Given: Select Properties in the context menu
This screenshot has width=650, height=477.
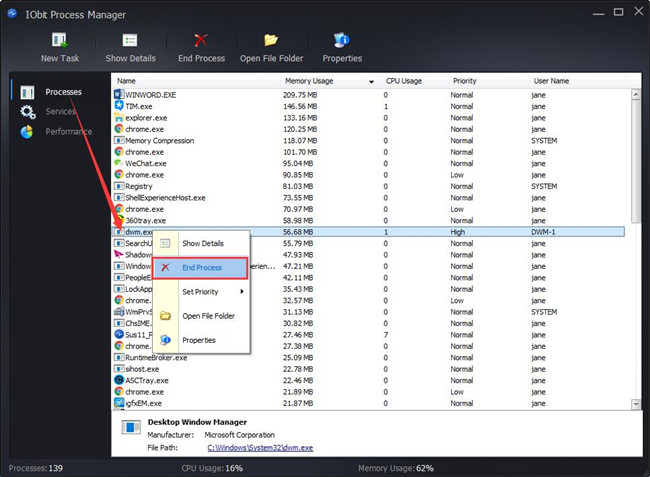Looking at the screenshot, I should (201, 340).
